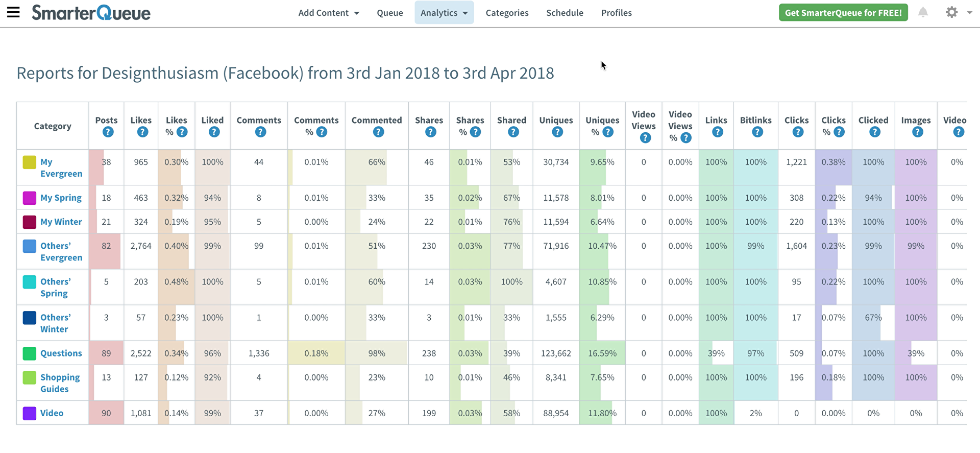
Task: Expand the Analytics dropdown menu
Action: 444,13
